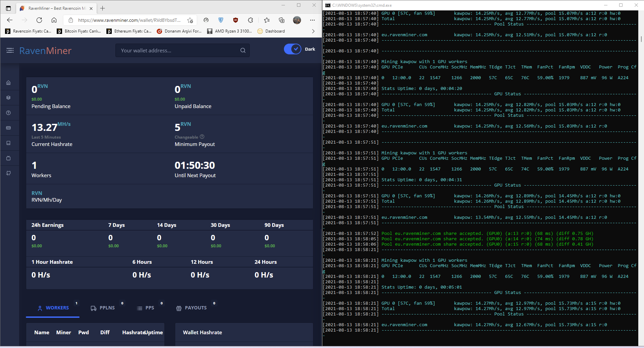Click the wallet search magnifier icon

point(243,50)
